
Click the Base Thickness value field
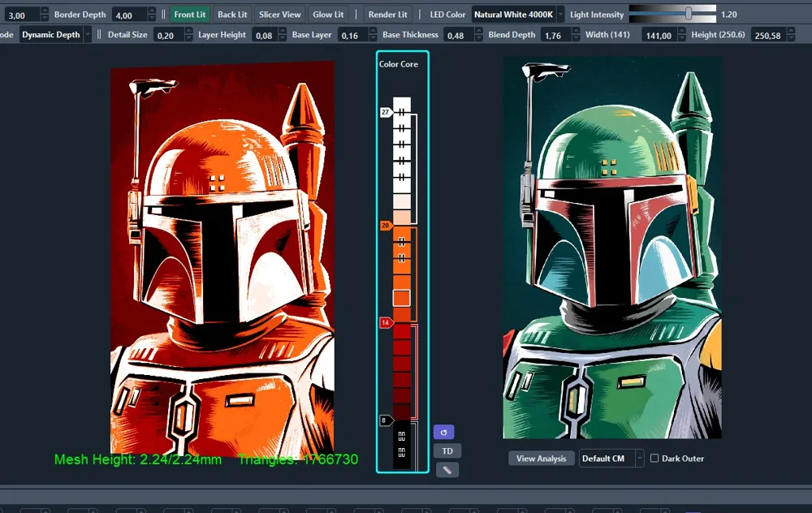coord(459,35)
